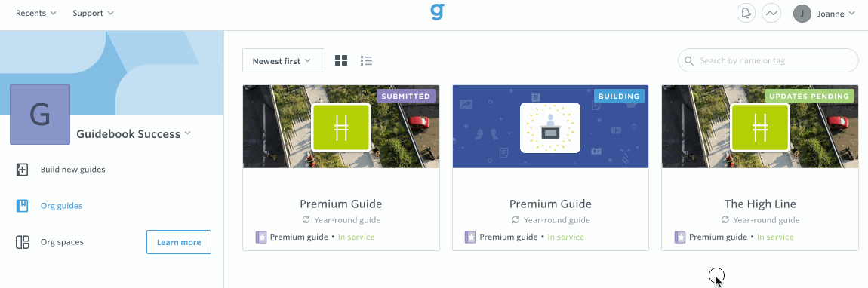Click the Build new guides plus icon

pyautogui.click(x=22, y=170)
